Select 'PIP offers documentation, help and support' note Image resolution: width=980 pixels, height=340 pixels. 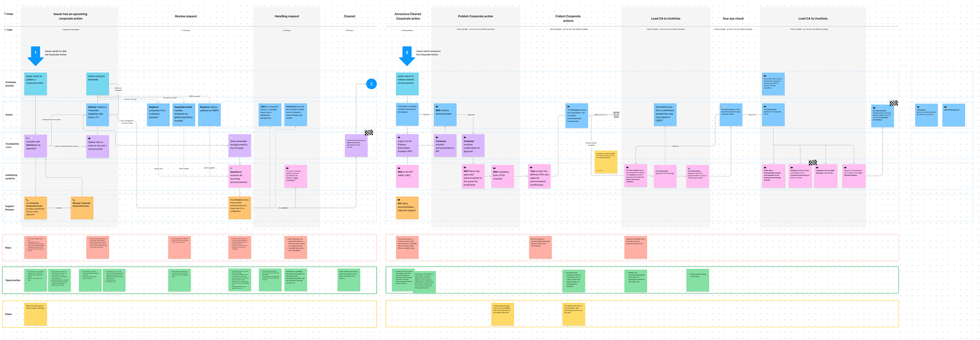[407, 207]
